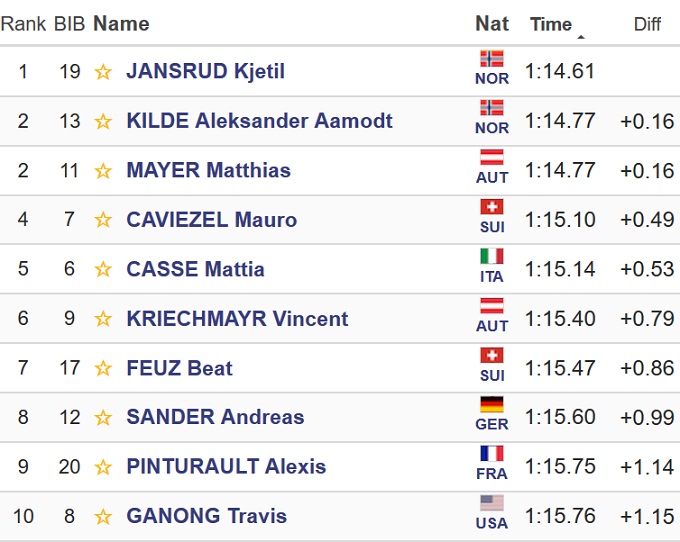
Task: Click star icon next to CASSE Mattia
Action: click(102, 270)
